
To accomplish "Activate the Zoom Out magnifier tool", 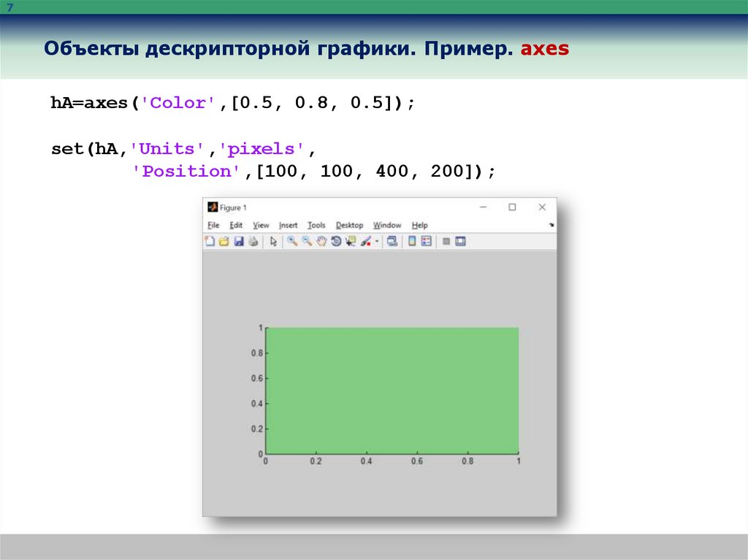I will click(307, 242).
